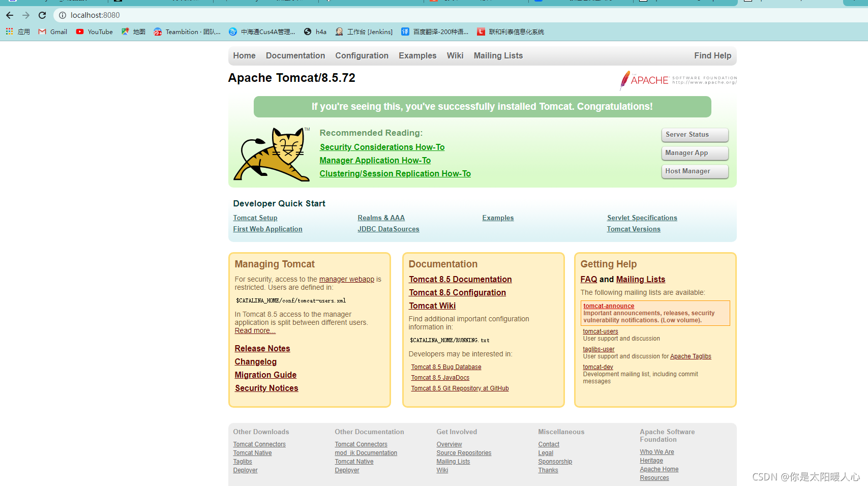Image resolution: width=868 pixels, height=486 pixels.
Task: Click the Manager App button
Action: click(695, 153)
